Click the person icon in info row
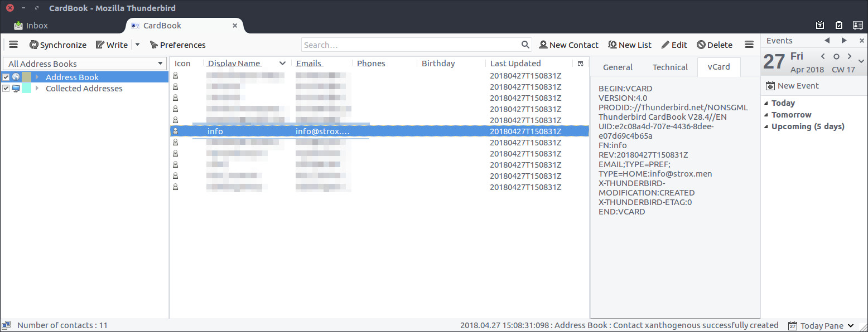Image resolution: width=868 pixels, height=332 pixels. pyautogui.click(x=175, y=131)
